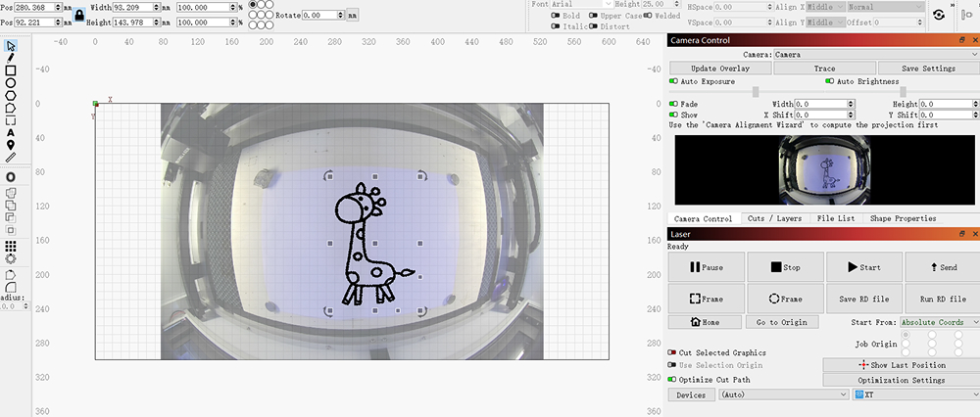The height and width of the screenshot is (417, 980).
Task: Click the Save Settings button
Action: point(929,69)
